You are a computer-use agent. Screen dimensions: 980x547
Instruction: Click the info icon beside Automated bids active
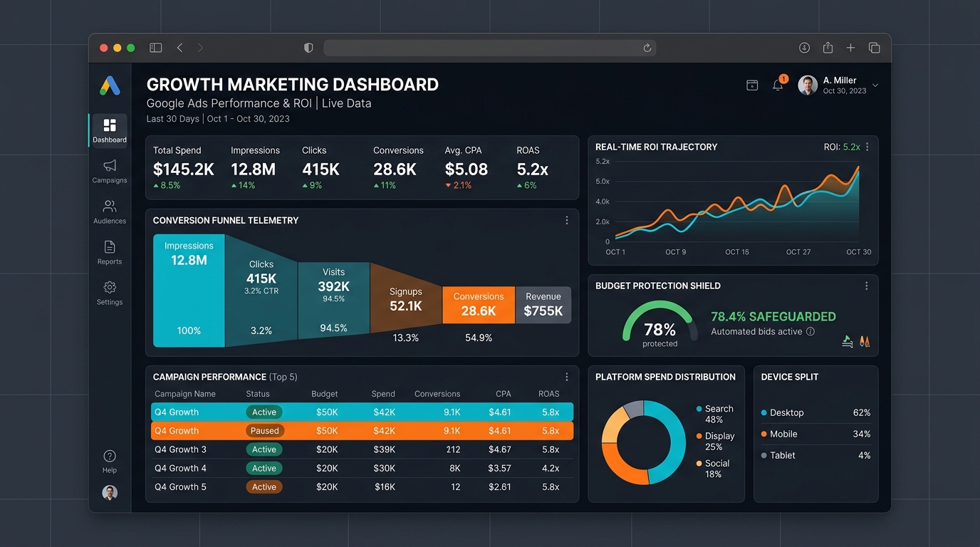tap(810, 331)
